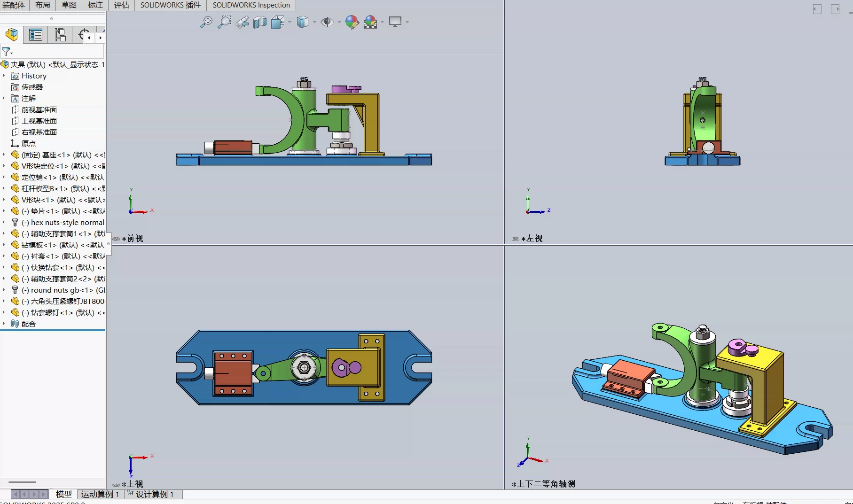Open the Edit Appearance tool
This screenshot has width=853, height=504.
(x=352, y=22)
